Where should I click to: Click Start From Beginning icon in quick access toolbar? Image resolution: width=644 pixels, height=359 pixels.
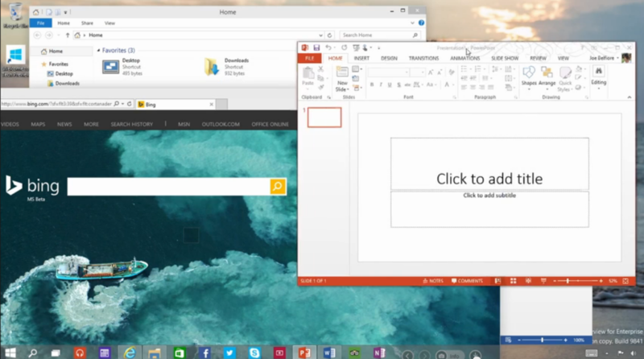(x=356, y=47)
